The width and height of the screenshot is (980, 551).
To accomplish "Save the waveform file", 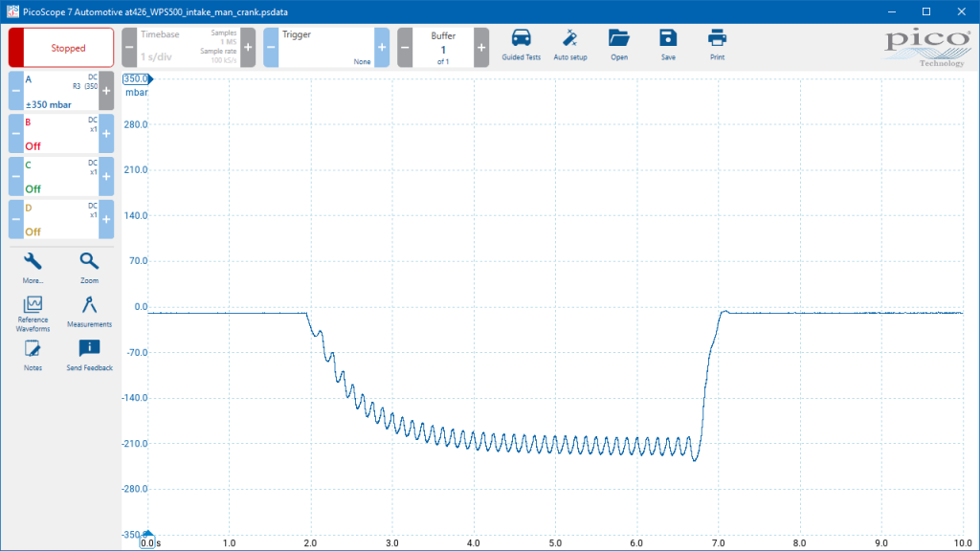I will pyautogui.click(x=668, y=45).
